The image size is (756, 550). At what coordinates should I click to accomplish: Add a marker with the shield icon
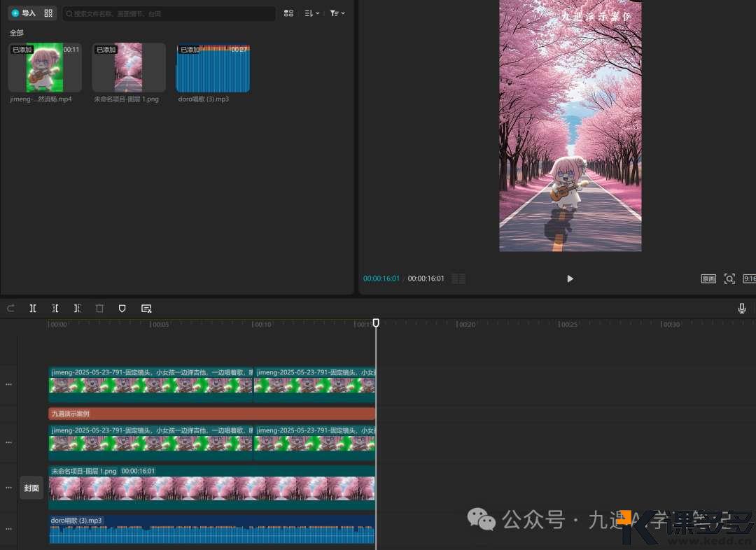tap(122, 309)
